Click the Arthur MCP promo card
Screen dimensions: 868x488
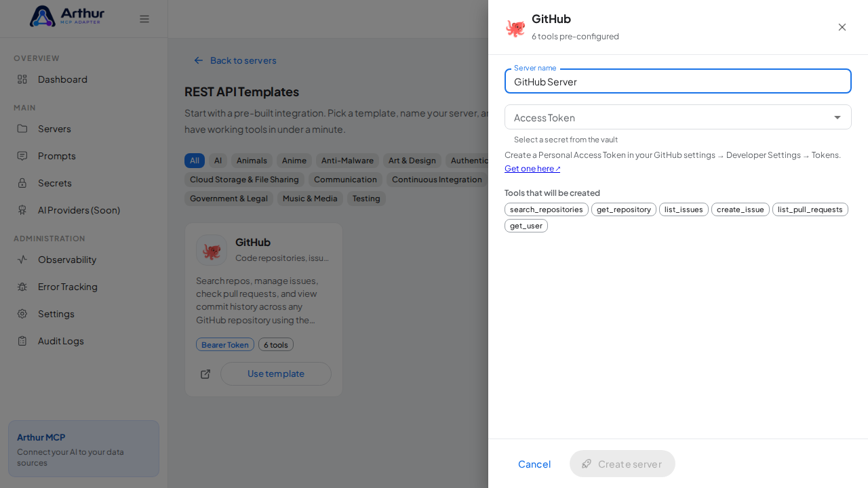click(x=84, y=449)
